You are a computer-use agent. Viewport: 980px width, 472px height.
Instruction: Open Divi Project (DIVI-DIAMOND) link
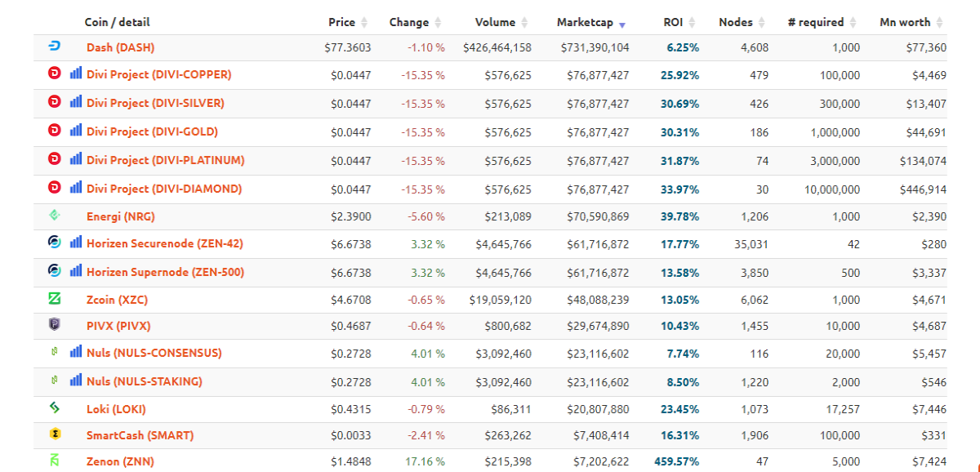(164, 189)
